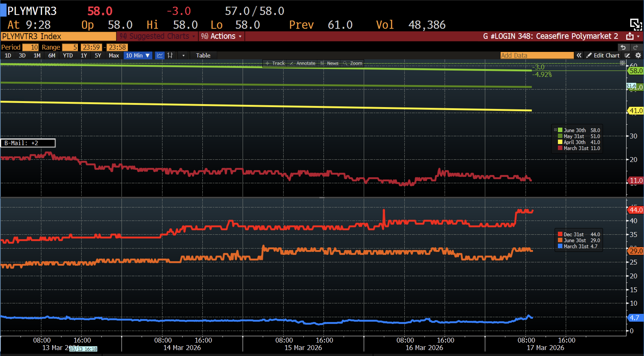Viewport: 644px width, 356px height.
Task: Select the YTD range tab
Action: pyautogui.click(x=68, y=55)
